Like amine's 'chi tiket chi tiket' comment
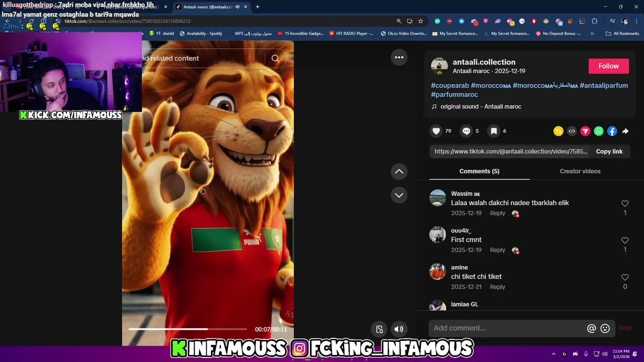The height and width of the screenshot is (362, 644). (625, 277)
